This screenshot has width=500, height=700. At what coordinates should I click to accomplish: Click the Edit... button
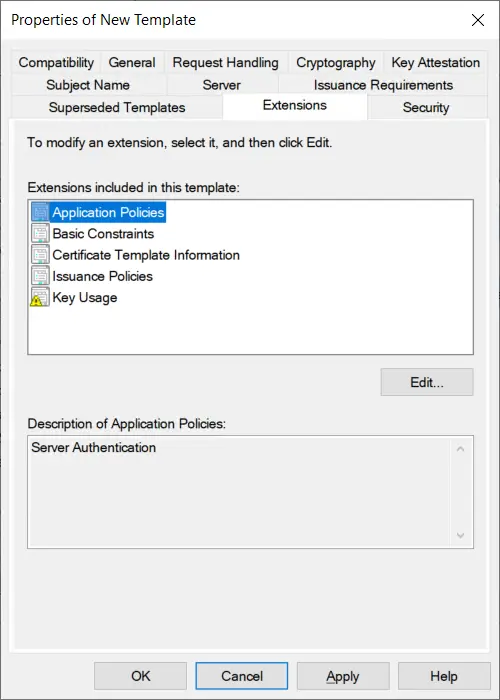(427, 382)
